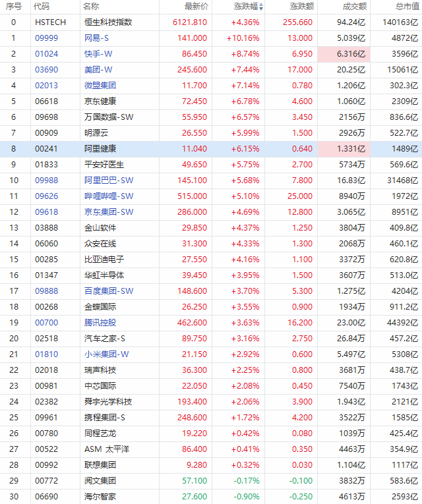422x504 pixels.
Task: Select the 京东健康 row name
Action: pos(100,101)
